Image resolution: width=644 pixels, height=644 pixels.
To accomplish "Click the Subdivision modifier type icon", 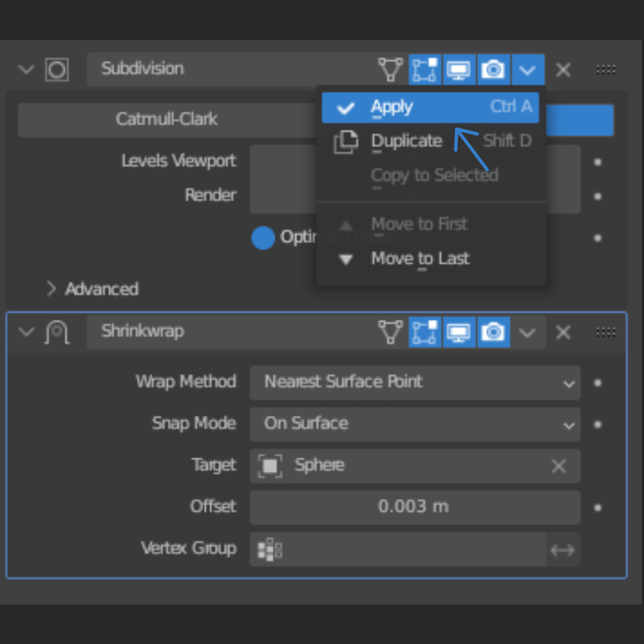I will (x=57, y=70).
